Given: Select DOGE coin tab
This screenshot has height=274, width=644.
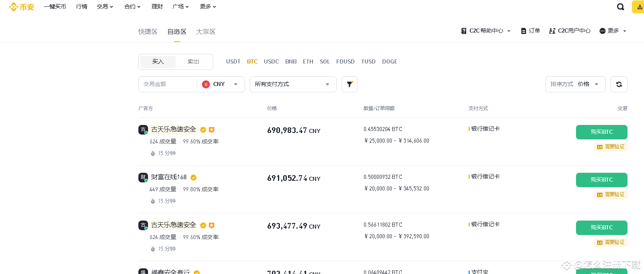Looking at the screenshot, I should 390,62.
